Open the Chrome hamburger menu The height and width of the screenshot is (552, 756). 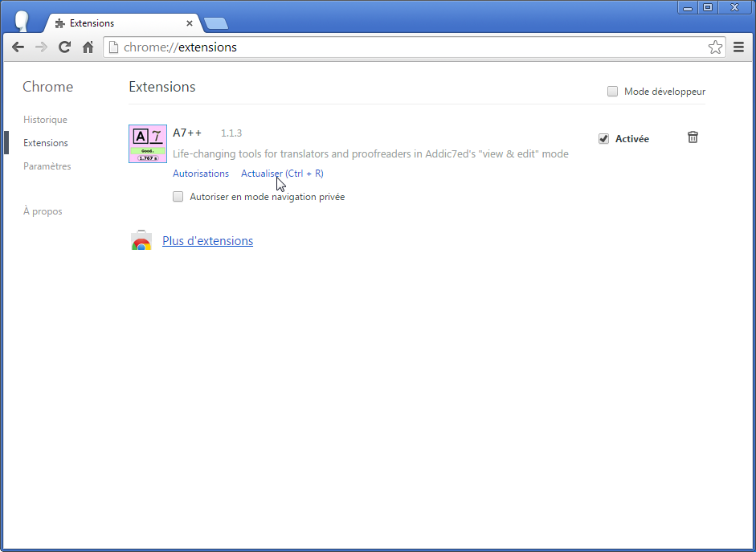tap(739, 47)
